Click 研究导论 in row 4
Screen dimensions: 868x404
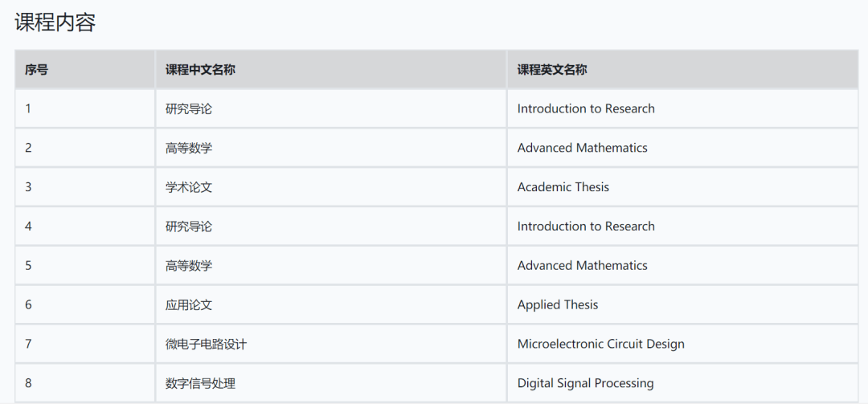click(189, 226)
